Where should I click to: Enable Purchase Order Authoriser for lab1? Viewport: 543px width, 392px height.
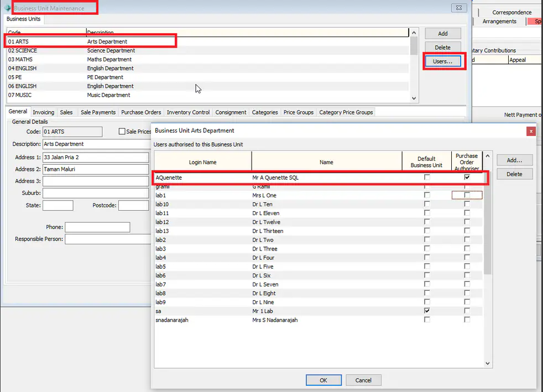pyautogui.click(x=467, y=195)
